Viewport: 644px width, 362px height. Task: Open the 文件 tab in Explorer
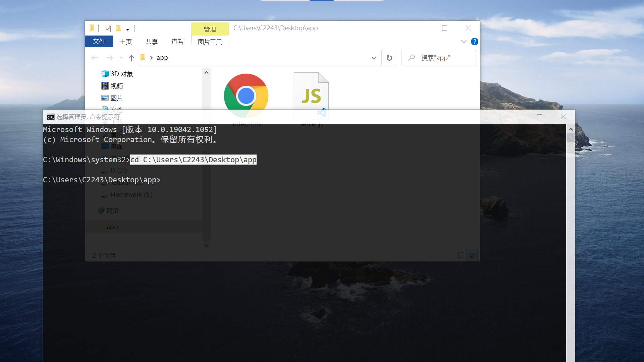tap(99, 41)
